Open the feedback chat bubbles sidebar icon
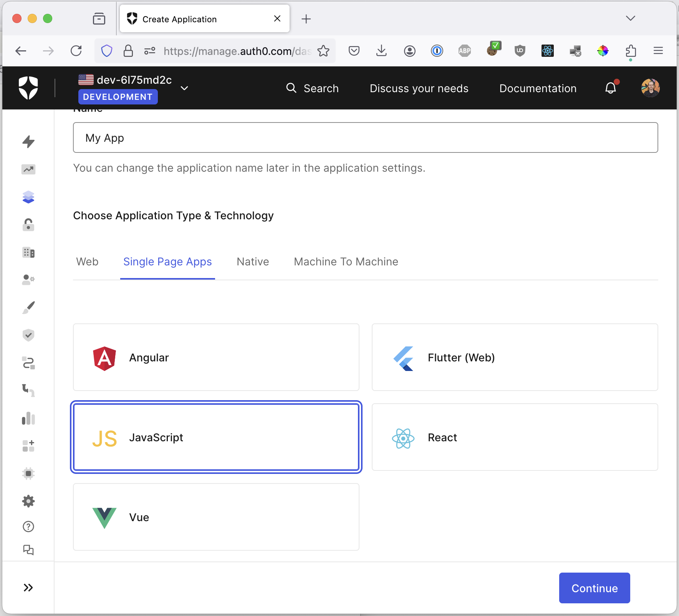This screenshot has height=616, width=679. [x=28, y=550]
